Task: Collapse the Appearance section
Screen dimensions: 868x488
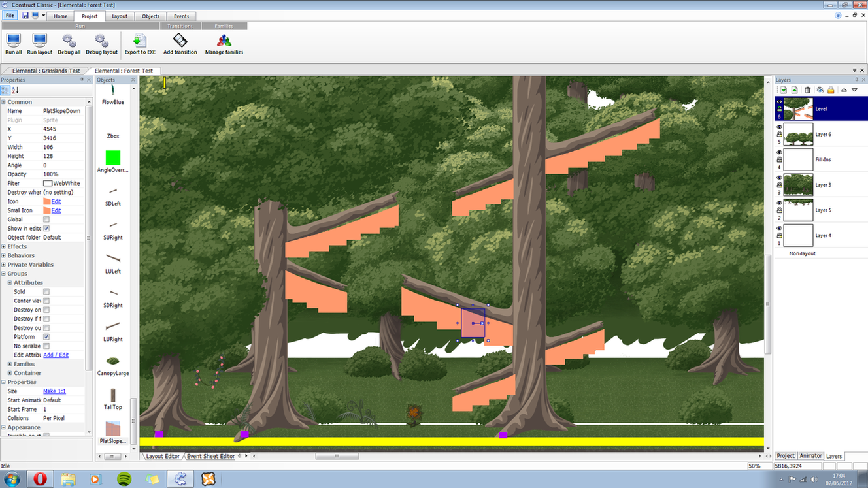Action: [x=3, y=427]
